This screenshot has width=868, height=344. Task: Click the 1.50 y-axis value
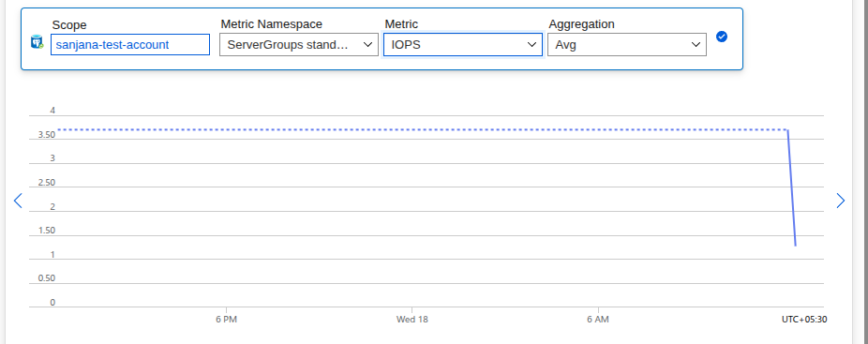point(47,231)
